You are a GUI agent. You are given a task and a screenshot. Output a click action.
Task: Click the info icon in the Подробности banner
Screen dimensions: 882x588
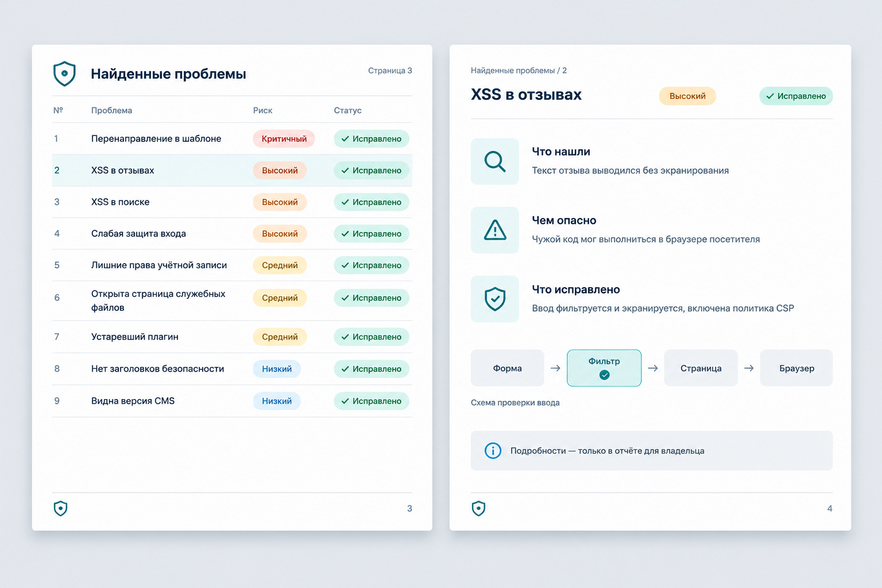[493, 451]
